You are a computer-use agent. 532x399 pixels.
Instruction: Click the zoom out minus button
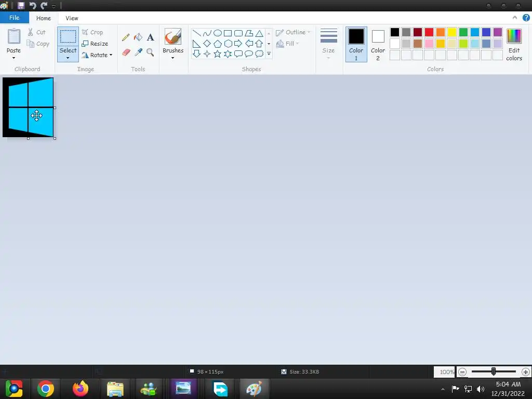tap(462, 372)
